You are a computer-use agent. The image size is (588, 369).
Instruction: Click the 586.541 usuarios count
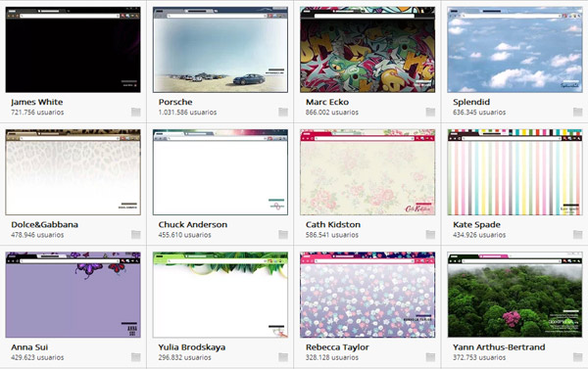[332, 235]
